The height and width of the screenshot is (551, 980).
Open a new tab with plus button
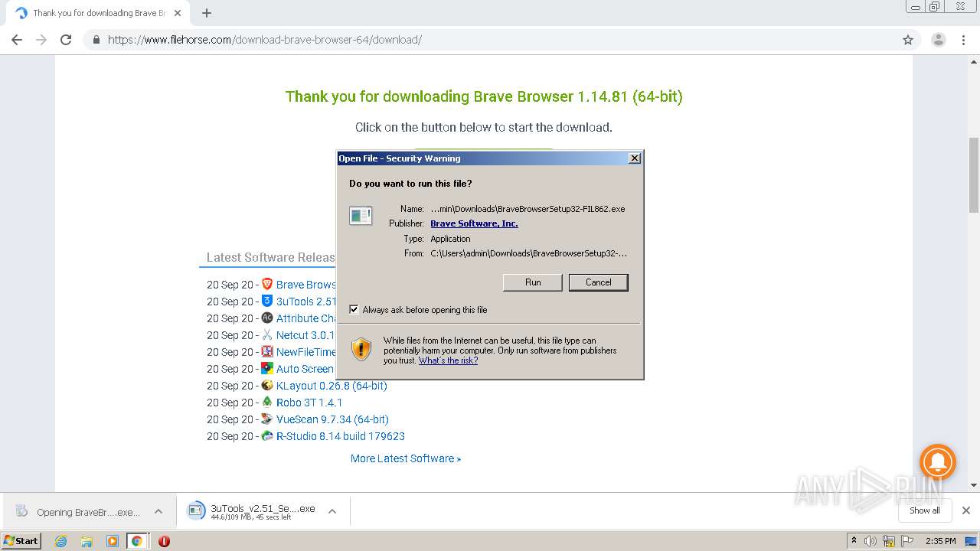[x=206, y=13]
